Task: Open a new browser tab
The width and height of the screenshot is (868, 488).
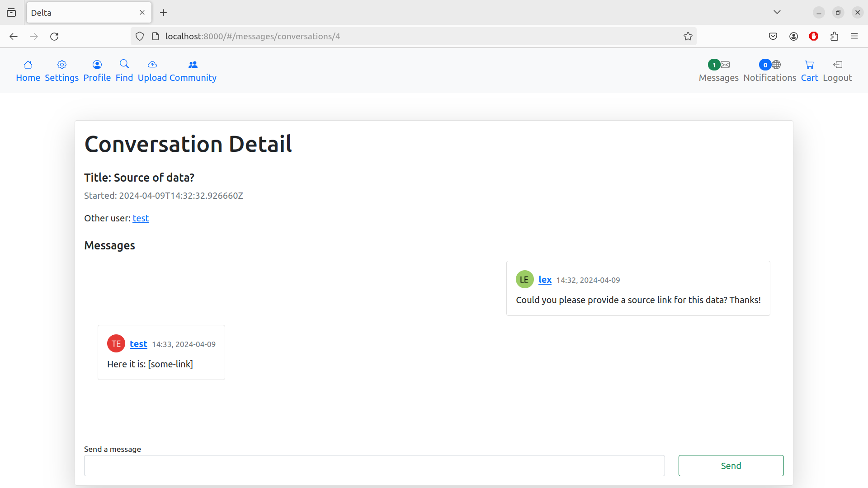Action: (x=164, y=13)
